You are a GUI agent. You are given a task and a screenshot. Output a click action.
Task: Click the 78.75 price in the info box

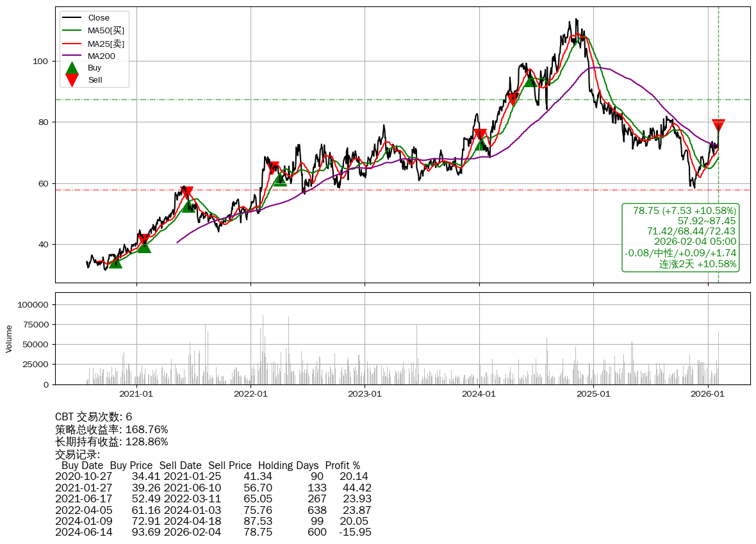pos(646,211)
